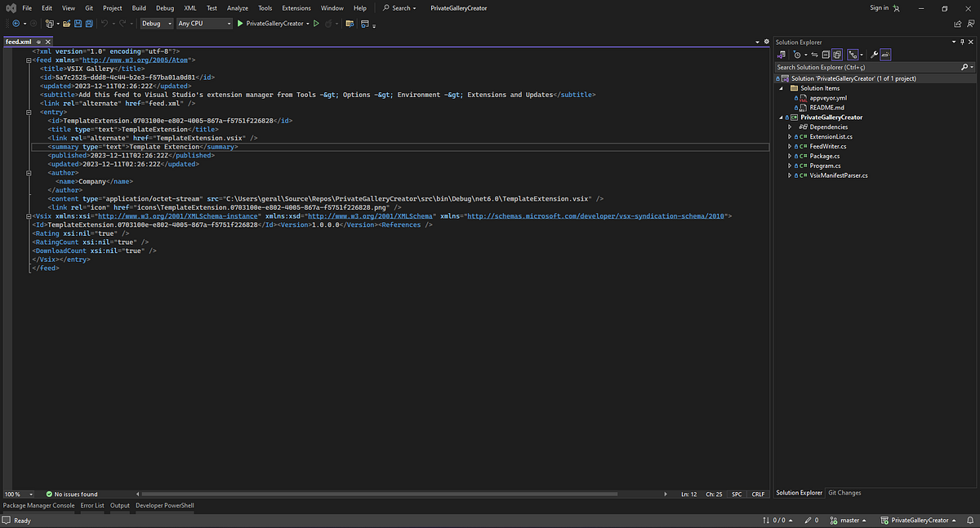Toggle Show All Files in Solution Explorer
Image resolution: width=980 pixels, height=528 pixels.
[x=836, y=55]
